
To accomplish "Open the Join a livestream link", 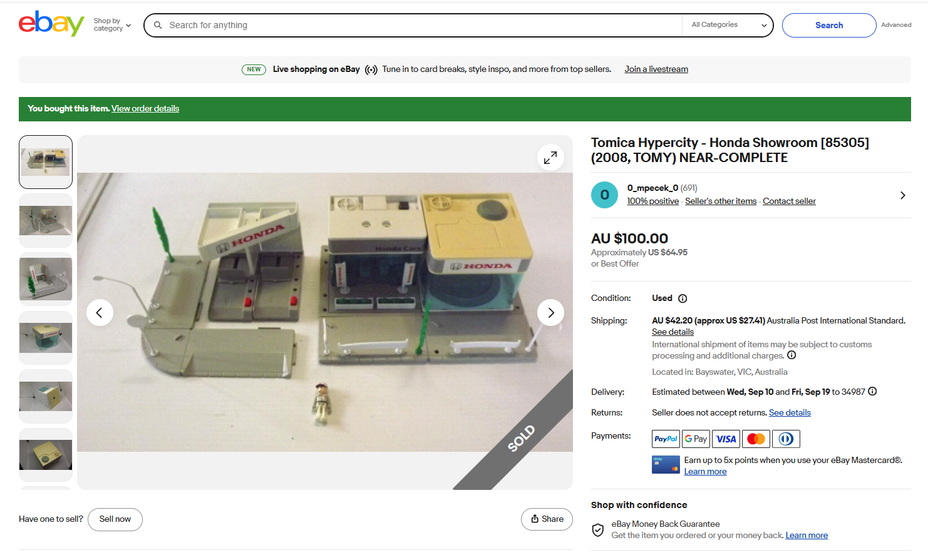I will point(656,69).
